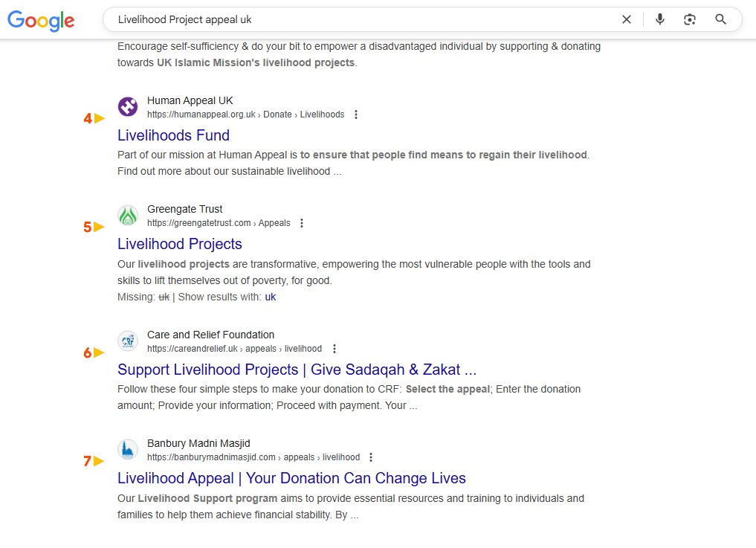Click inside the Google search input field
The height and width of the screenshot is (548, 756).
(x=357, y=19)
